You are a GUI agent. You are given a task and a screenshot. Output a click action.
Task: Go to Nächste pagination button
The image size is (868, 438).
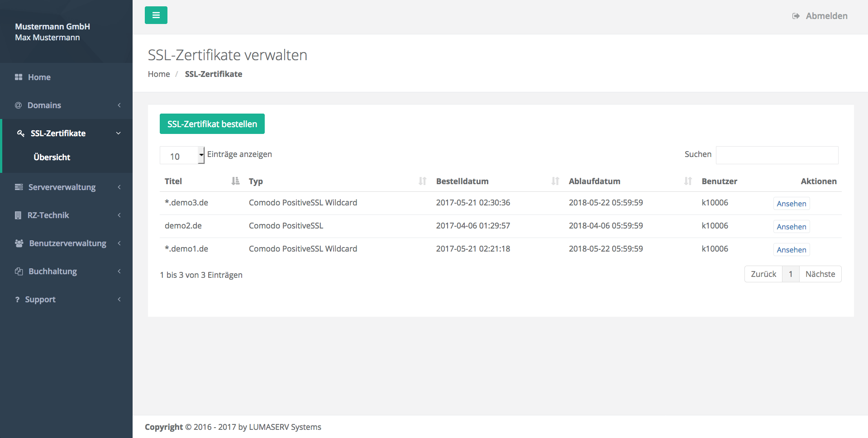(820, 274)
